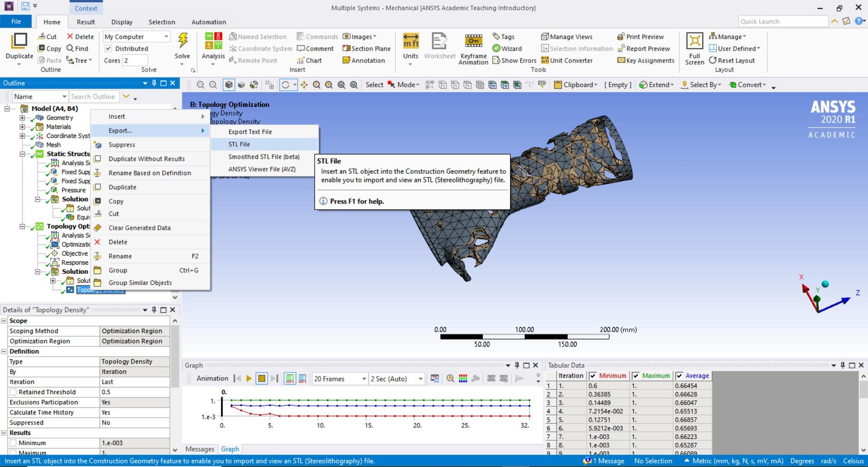Click Print Preview icon
The width and height of the screenshot is (868, 467).
[x=621, y=37]
